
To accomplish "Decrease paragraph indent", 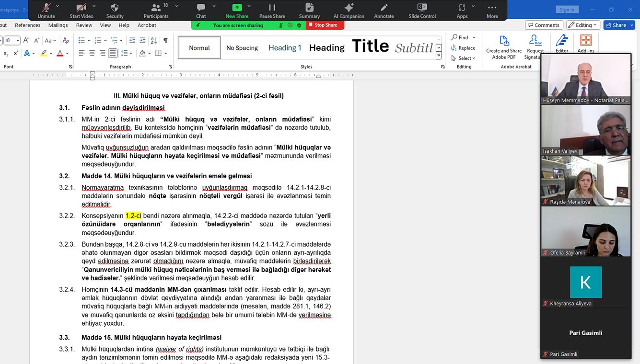I will click(132, 40).
